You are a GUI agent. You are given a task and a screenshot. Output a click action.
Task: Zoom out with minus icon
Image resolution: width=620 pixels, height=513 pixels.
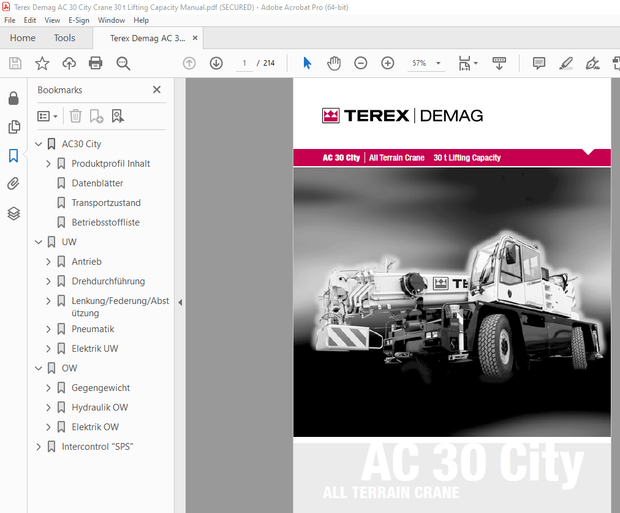coord(361,63)
